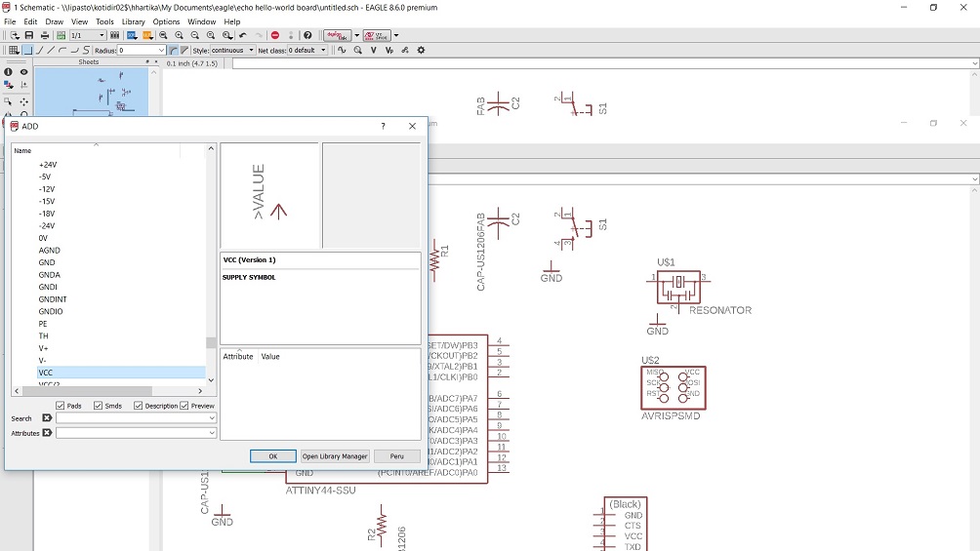The width and height of the screenshot is (980, 551).
Task: Save the schematic with the floppy disk icon
Action: [28, 36]
